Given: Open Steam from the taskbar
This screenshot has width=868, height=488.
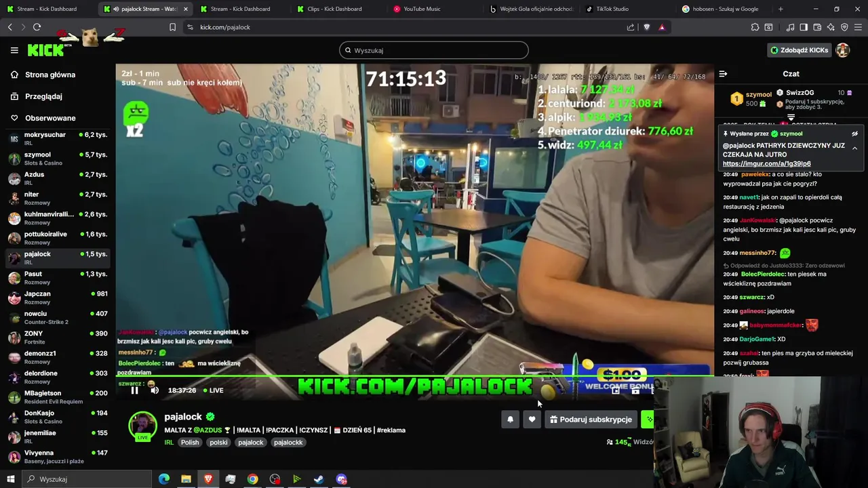Looking at the screenshot, I should [319, 479].
